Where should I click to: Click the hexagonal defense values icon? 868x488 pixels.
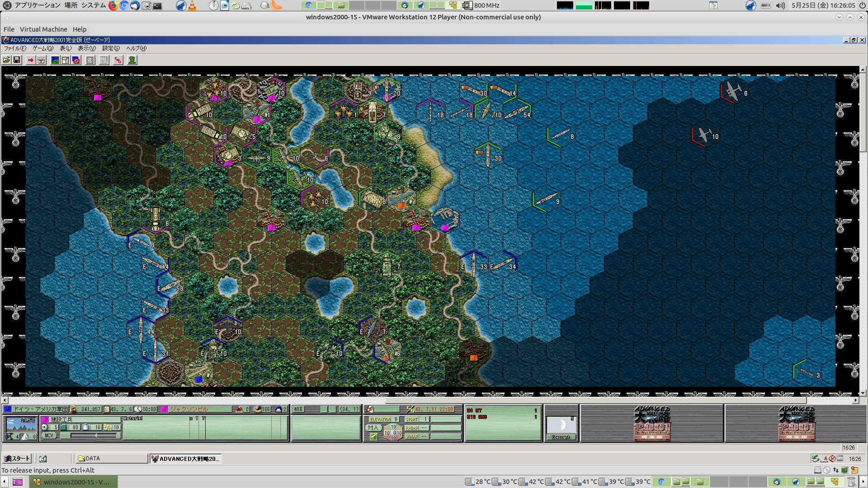coord(393,432)
